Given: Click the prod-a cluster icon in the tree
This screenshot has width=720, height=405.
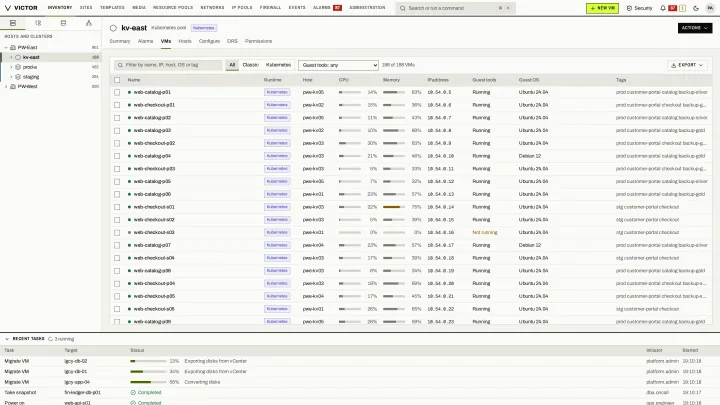Looking at the screenshot, I should click(x=18, y=67).
